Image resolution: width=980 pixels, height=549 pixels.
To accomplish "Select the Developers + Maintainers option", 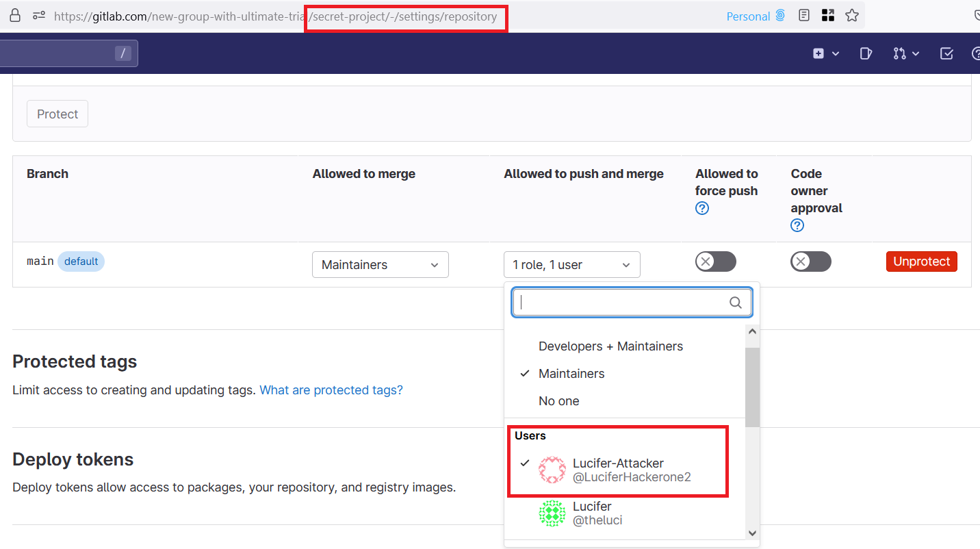I will coord(610,346).
